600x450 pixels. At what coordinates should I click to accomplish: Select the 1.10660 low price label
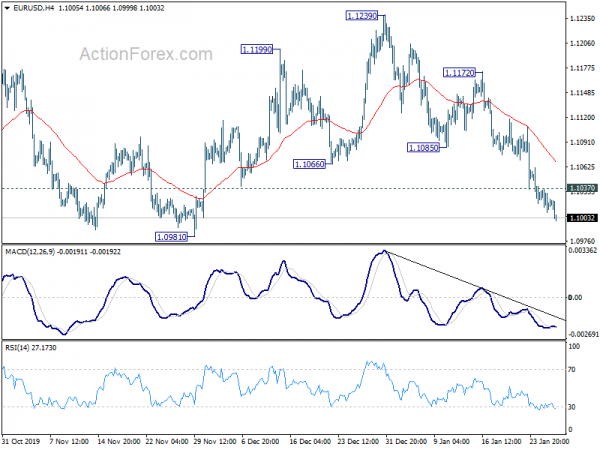tap(309, 164)
